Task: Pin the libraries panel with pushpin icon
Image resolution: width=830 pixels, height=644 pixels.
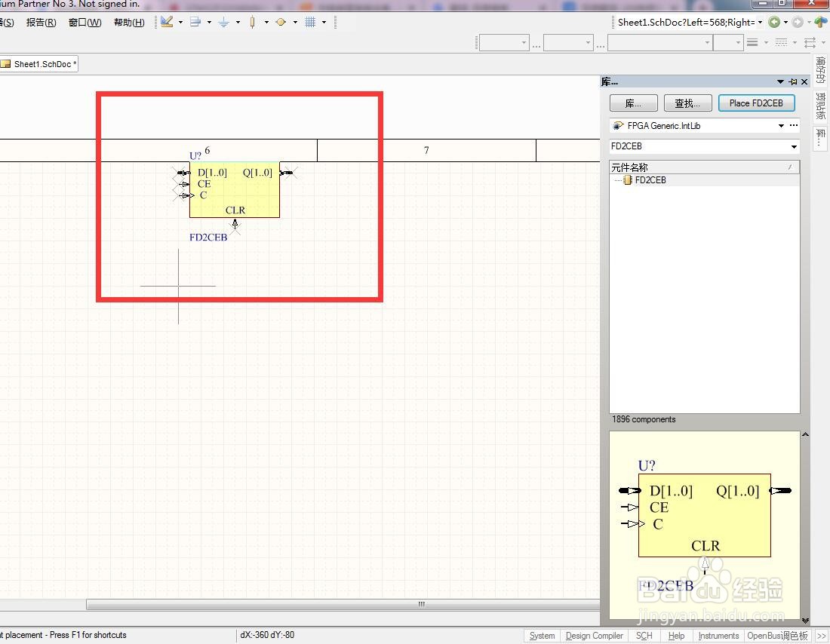Action: pyautogui.click(x=793, y=81)
